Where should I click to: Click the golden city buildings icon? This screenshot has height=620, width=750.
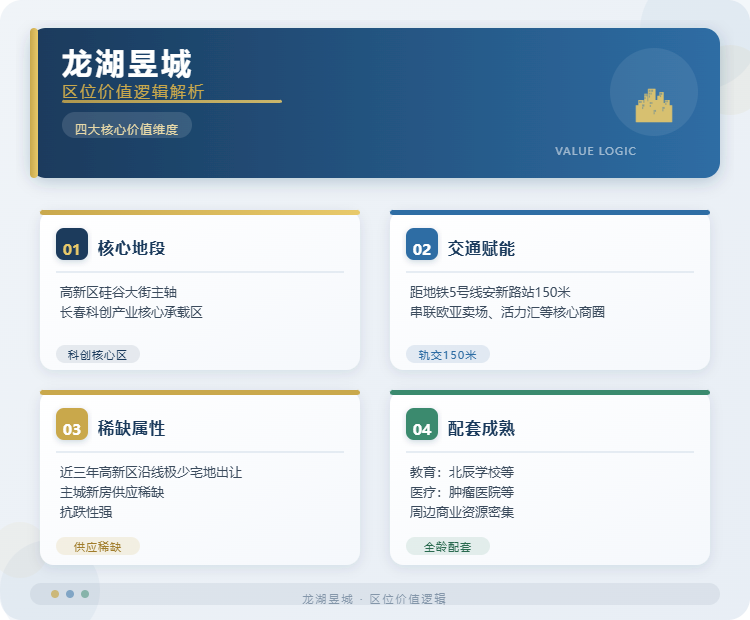tap(654, 106)
